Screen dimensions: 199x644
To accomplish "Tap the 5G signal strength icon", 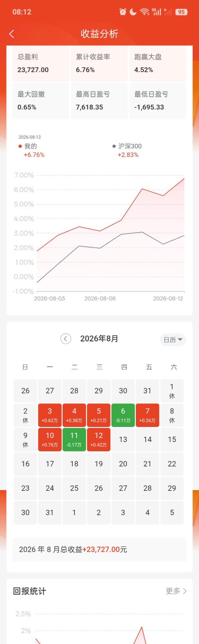I will [157, 12].
